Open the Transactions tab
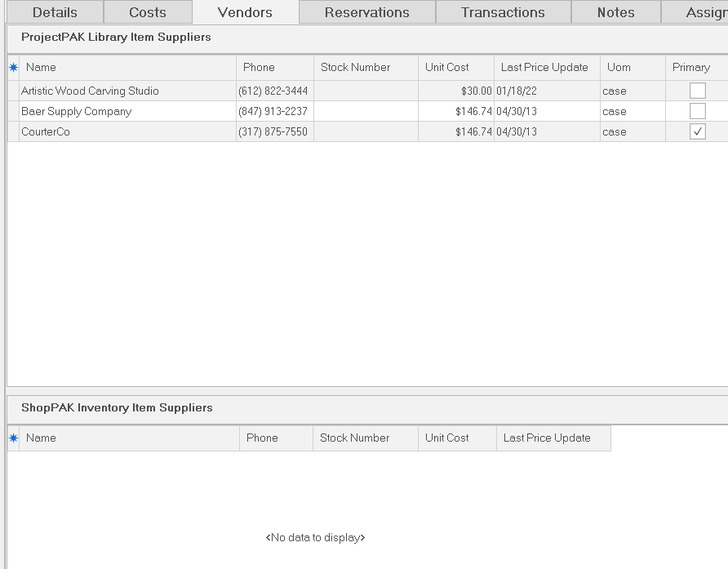Image resolution: width=728 pixels, height=569 pixels. coord(503,12)
